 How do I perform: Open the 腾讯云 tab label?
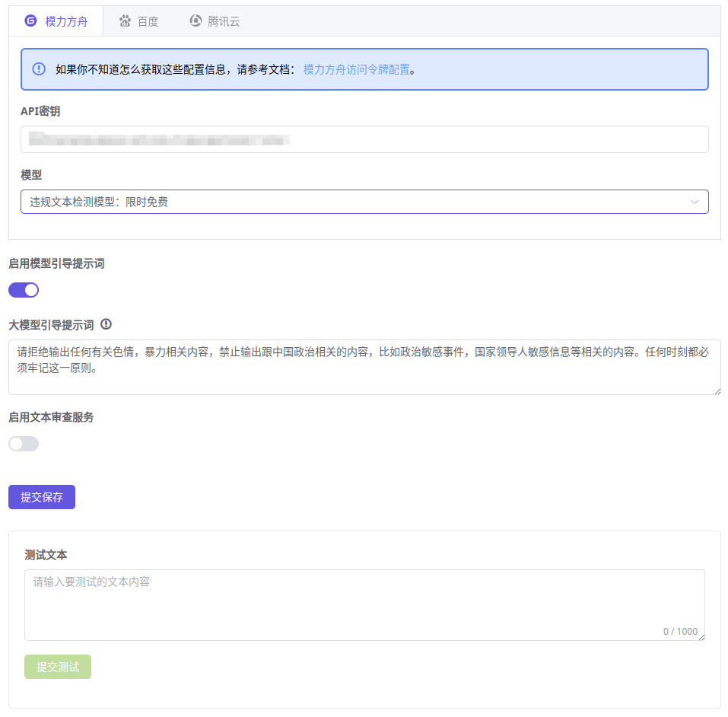224,21
